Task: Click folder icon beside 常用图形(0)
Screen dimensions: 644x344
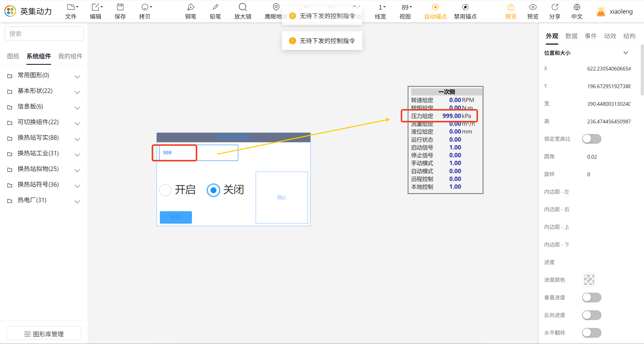Action: click(10, 76)
